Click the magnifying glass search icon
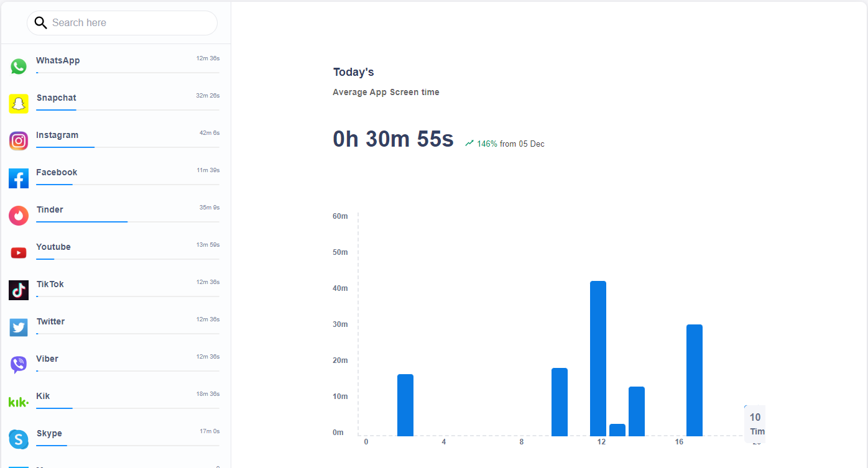The width and height of the screenshot is (868, 468). point(40,22)
